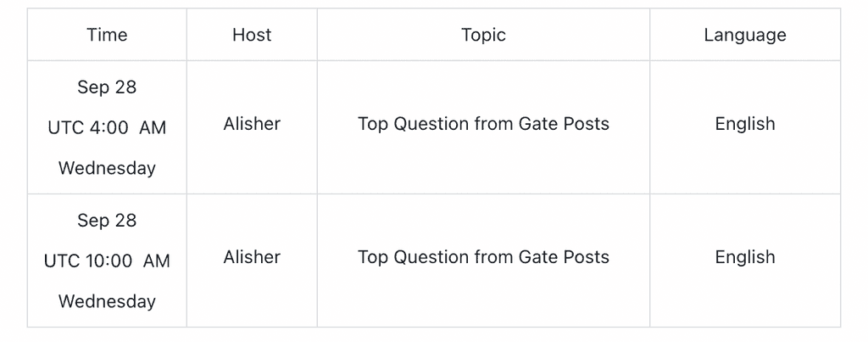Click the Language column header

pyautogui.click(x=744, y=35)
